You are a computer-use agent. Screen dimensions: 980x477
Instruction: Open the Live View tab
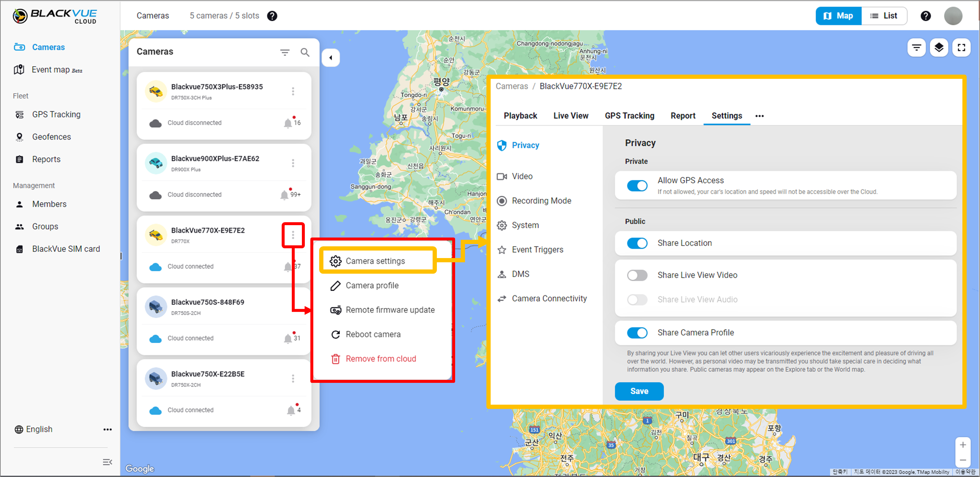click(x=571, y=116)
